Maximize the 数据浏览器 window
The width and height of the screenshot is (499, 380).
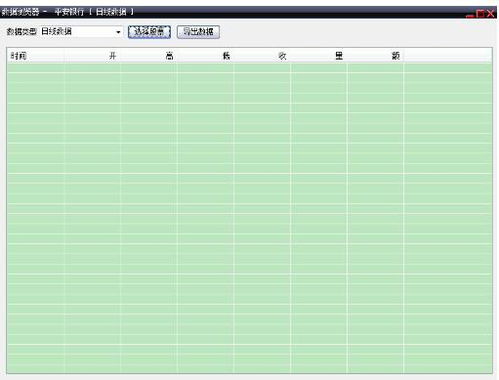coord(480,14)
